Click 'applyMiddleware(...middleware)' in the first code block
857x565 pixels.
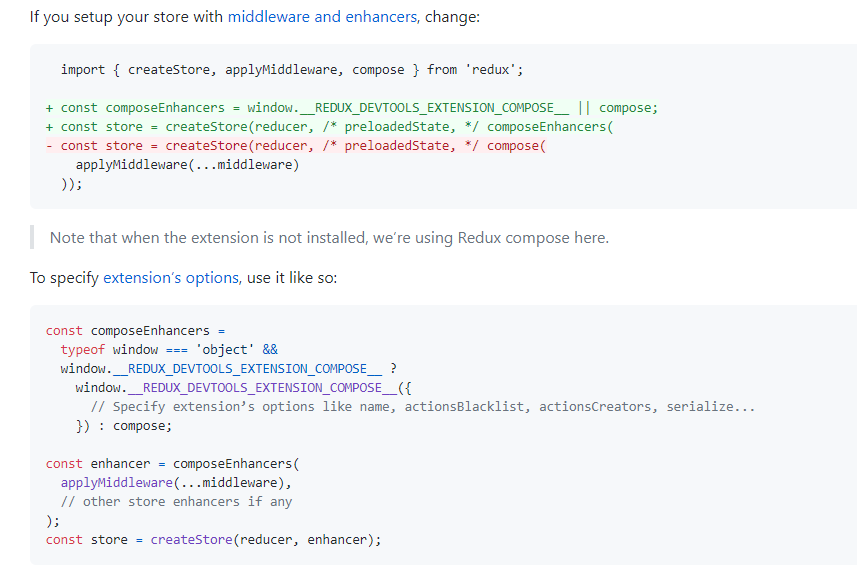click(x=187, y=165)
